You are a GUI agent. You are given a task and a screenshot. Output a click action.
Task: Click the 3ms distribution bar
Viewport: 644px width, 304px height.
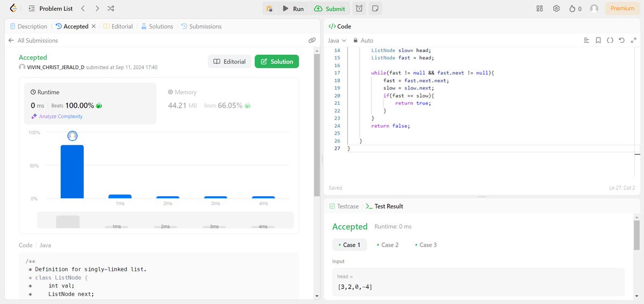[215, 197]
